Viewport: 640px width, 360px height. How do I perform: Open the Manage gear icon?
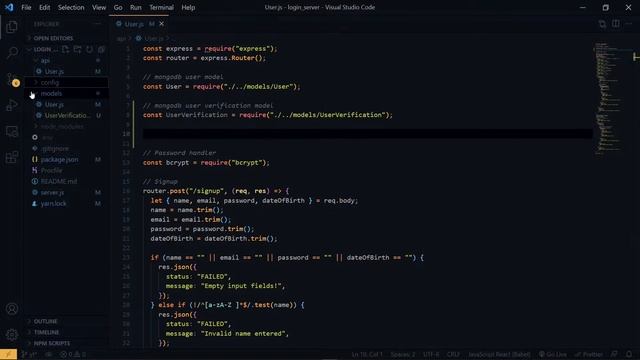[12, 335]
